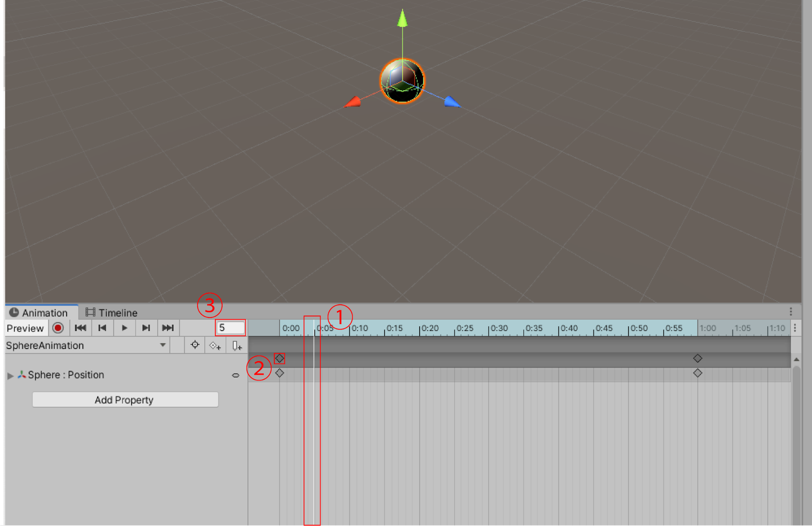Play the animation clip
Viewport: 812px width, 526px height.
pyautogui.click(x=124, y=328)
